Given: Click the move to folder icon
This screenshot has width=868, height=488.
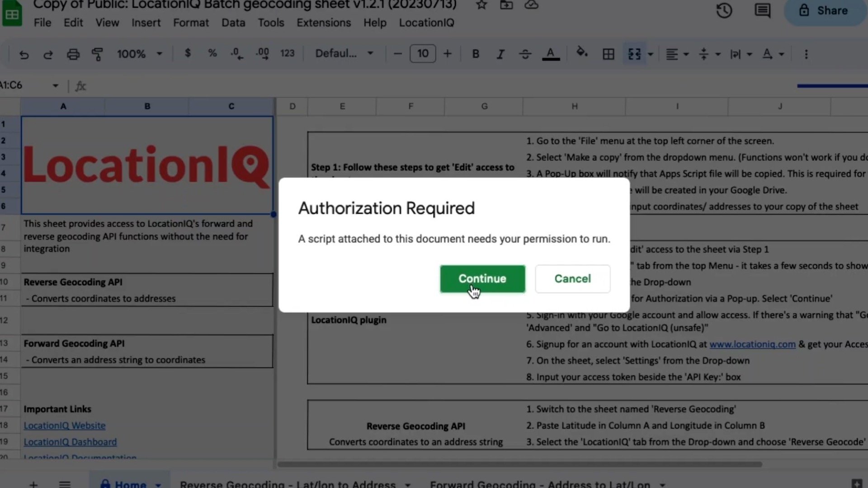Looking at the screenshot, I should point(506,5).
